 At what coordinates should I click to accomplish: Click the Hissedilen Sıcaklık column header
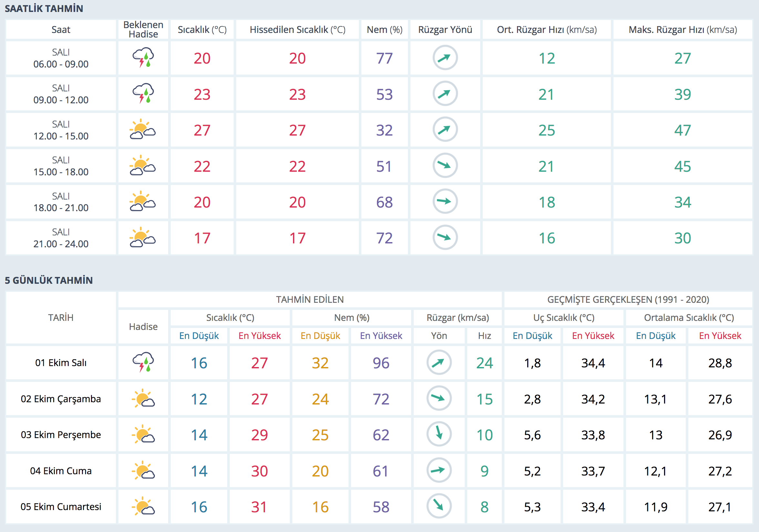tap(297, 30)
